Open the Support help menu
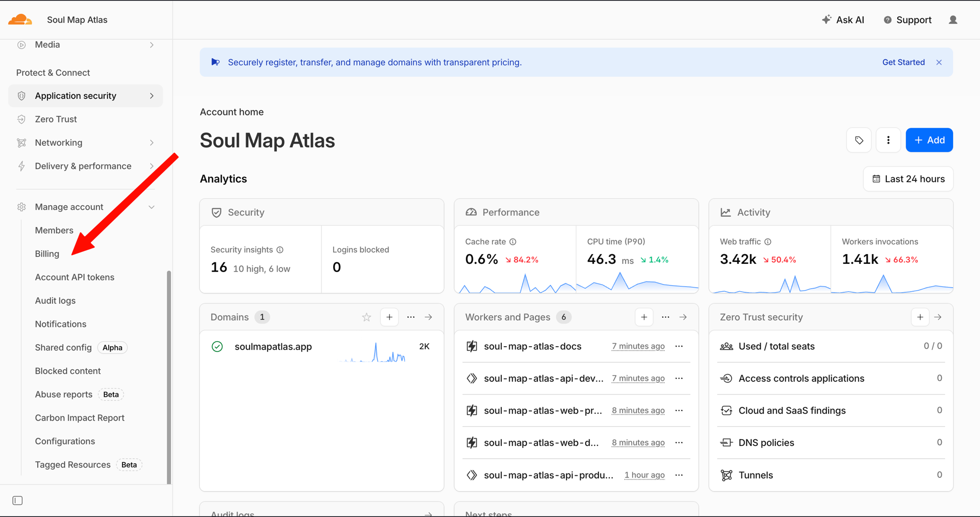 pos(907,20)
